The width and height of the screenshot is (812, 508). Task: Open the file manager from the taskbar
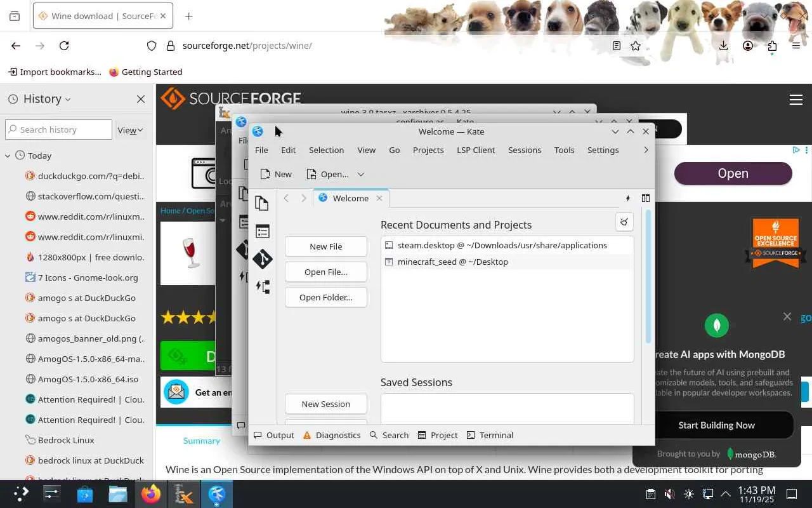[x=118, y=494]
